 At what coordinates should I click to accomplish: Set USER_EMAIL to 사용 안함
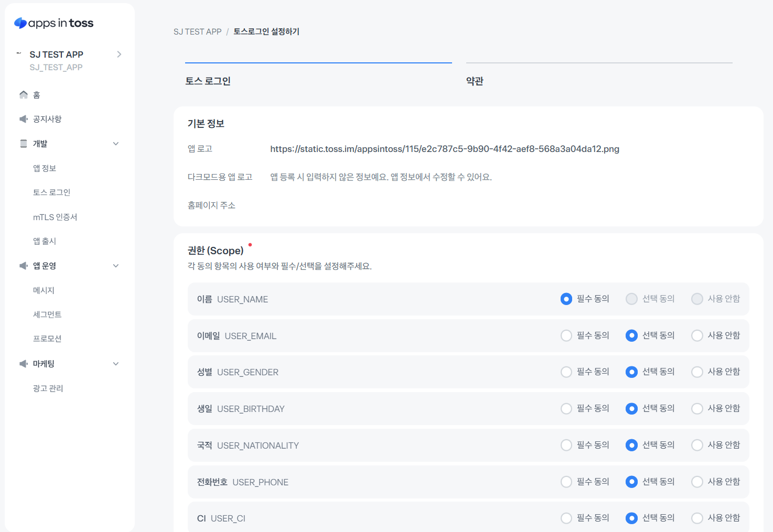coord(697,335)
